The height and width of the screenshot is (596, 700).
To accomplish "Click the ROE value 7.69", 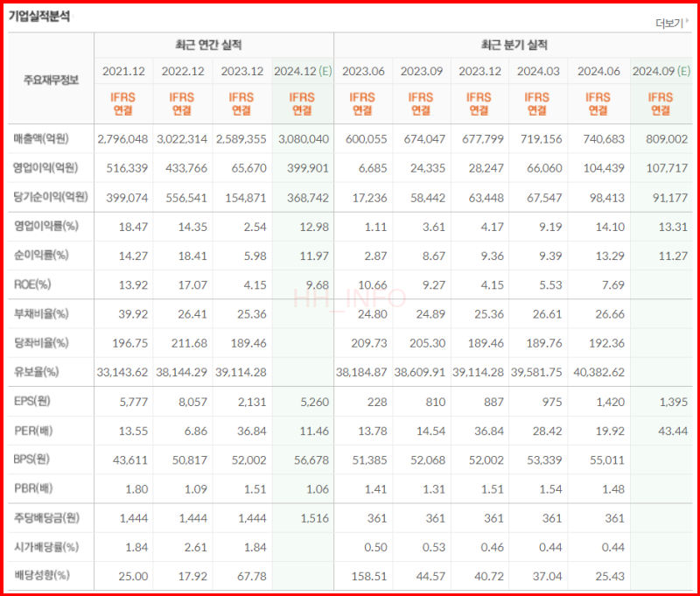I will click(613, 285).
